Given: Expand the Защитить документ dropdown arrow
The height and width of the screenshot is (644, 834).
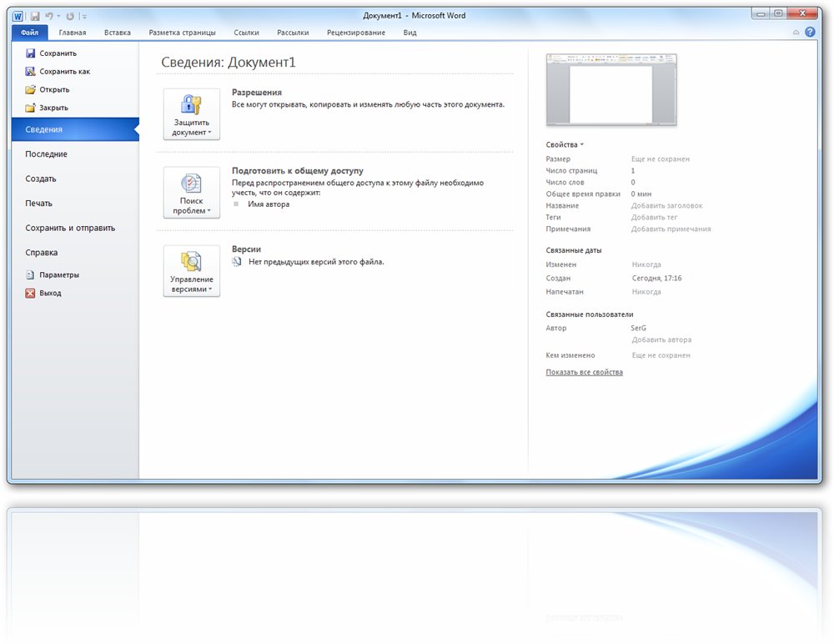Looking at the screenshot, I should tap(209, 133).
